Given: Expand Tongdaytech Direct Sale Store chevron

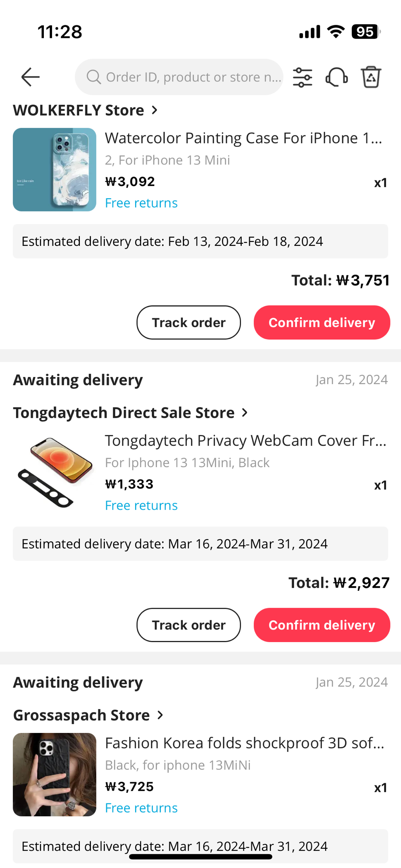Looking at the screenshot, I should 245,413.
